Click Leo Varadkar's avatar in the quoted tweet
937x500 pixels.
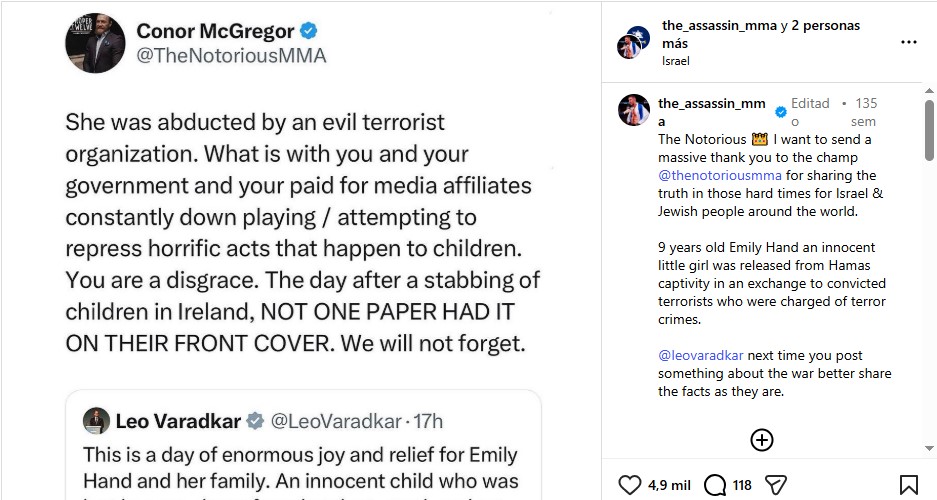[x=96, y=421]
